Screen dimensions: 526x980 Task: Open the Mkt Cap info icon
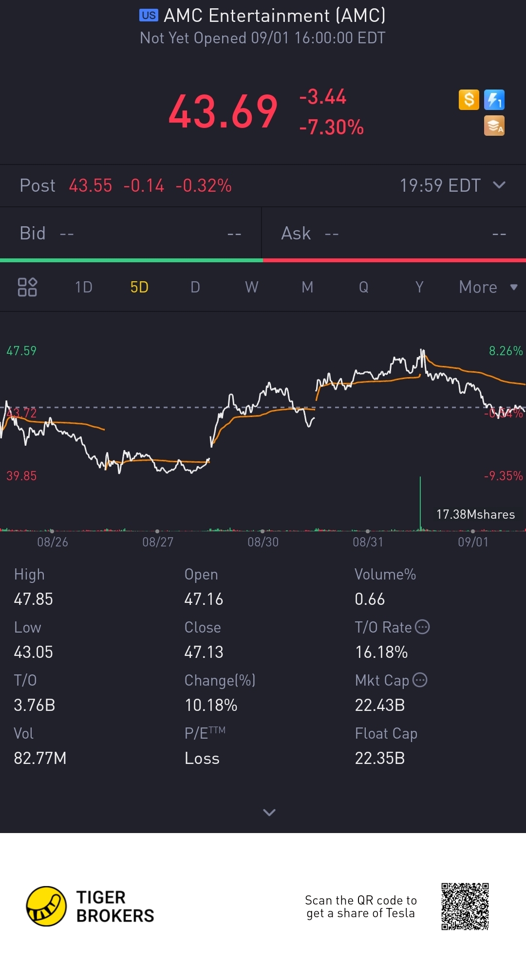point(420,680)
